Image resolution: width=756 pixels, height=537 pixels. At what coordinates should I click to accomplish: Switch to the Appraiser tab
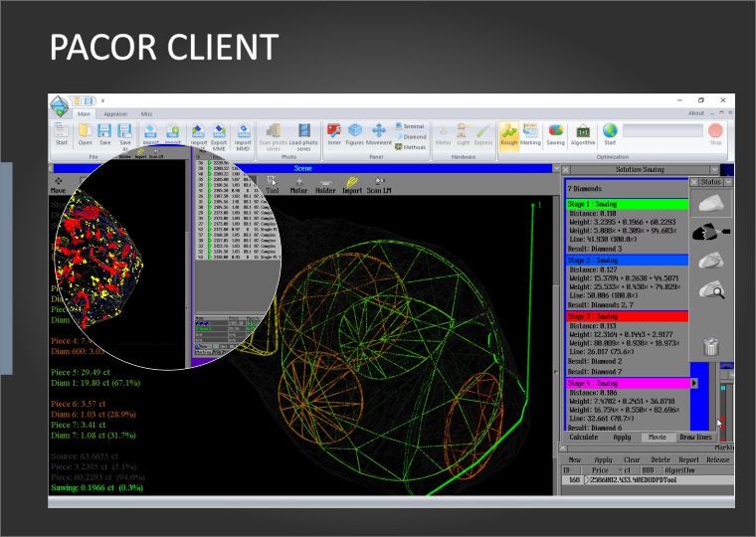click(x=115, y=114)
